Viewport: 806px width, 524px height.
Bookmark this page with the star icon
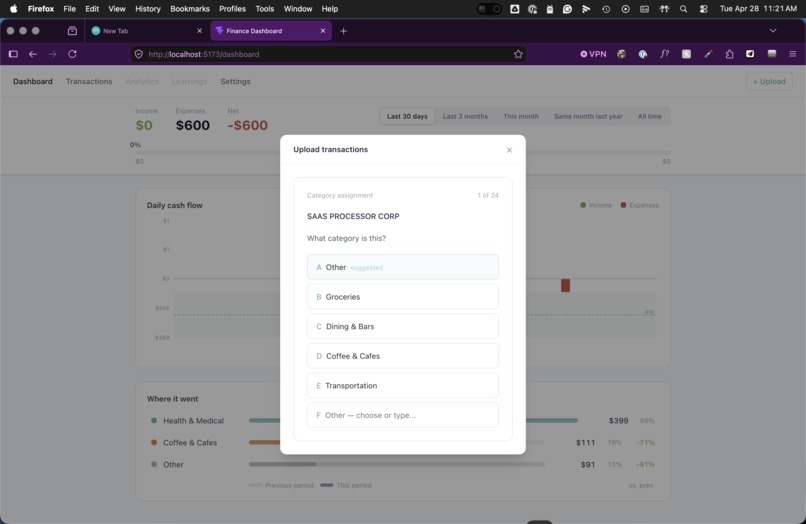(x=518, y=54)
